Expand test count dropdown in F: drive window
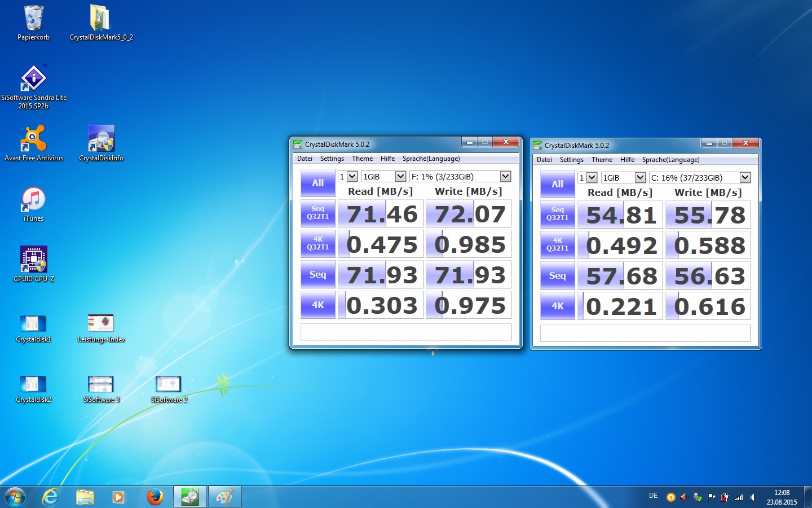The width and height of the screenshot is (812, 508). pos(352,177)
